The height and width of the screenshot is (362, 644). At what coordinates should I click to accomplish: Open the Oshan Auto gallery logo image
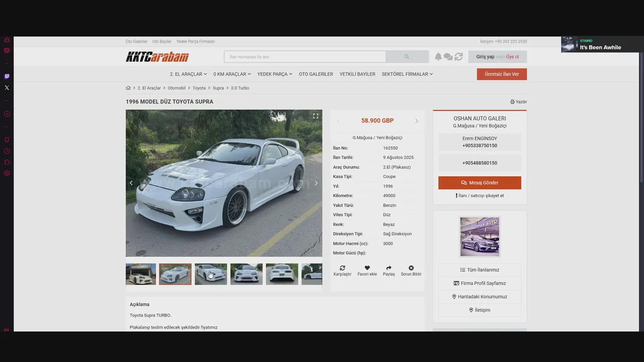click(x=479, y=237)
